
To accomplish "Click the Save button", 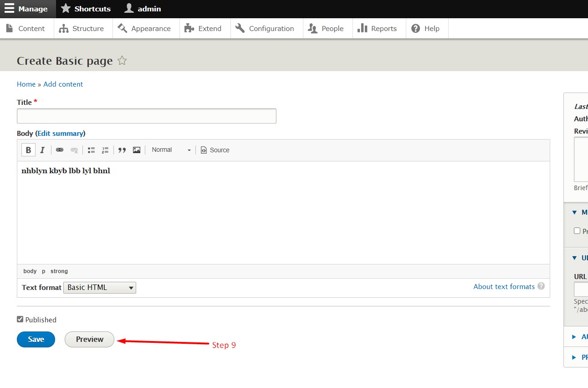I will tap(36, 339).
